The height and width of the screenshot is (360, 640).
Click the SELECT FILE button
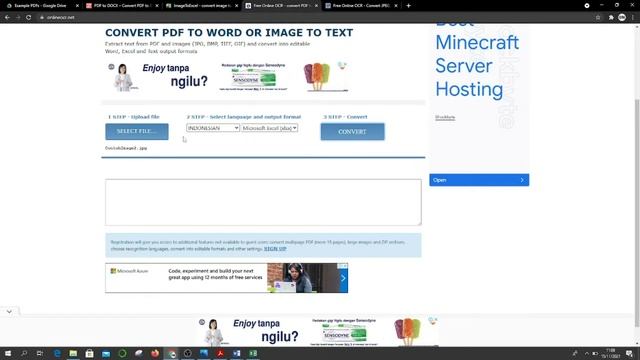[137, 131]
